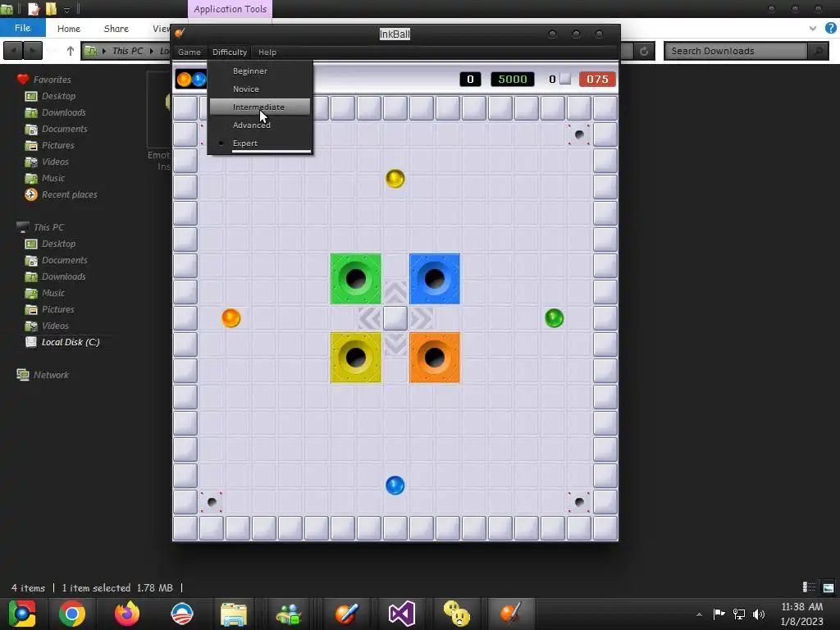Click the Search Downloads field

pyautogui.click(x=736, y=51)
